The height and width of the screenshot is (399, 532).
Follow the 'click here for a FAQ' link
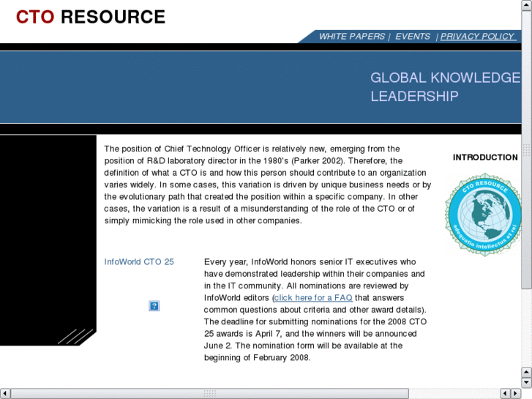(x=313, y=298)
